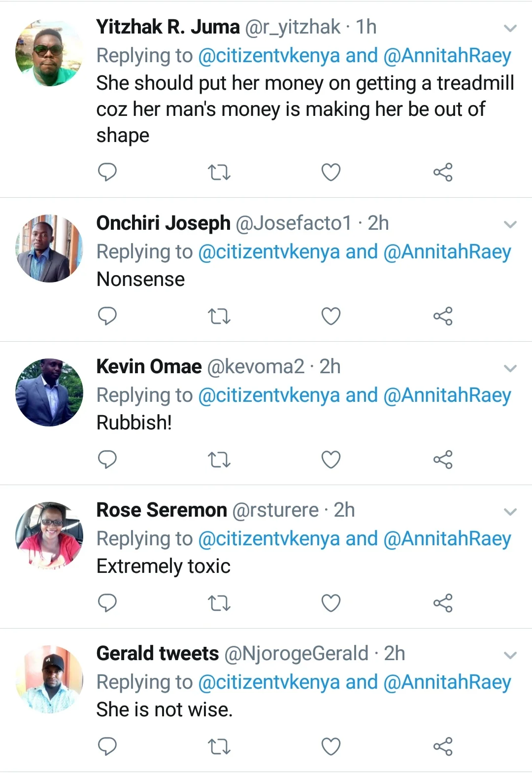
Task: Like Rose Seremon's "Extremely toxic" tweet
Action: (331, 603)
